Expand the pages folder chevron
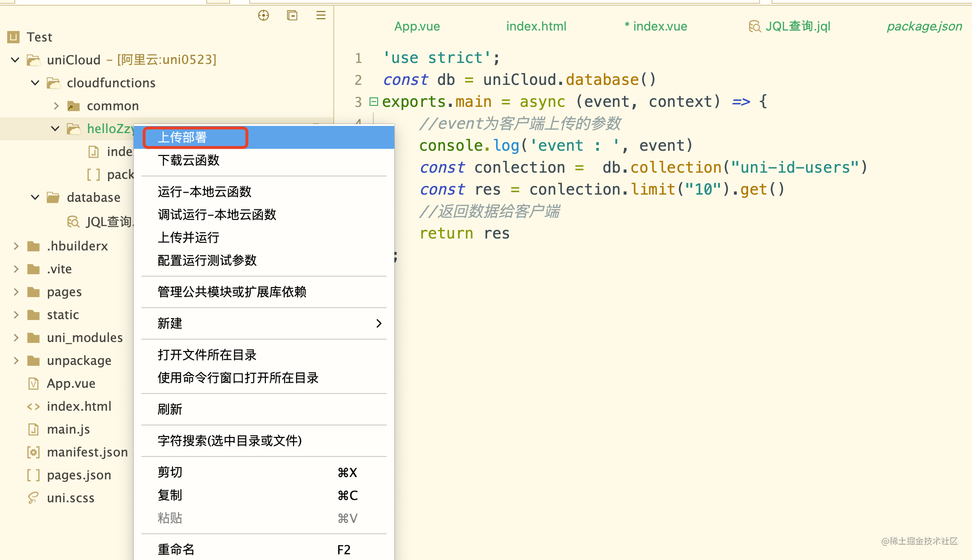 [x=16, y=292]
